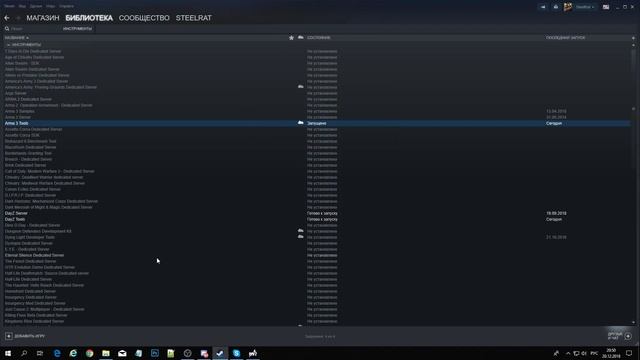Sort list by НАЗВАНИЕ column

tap(17, 38)
